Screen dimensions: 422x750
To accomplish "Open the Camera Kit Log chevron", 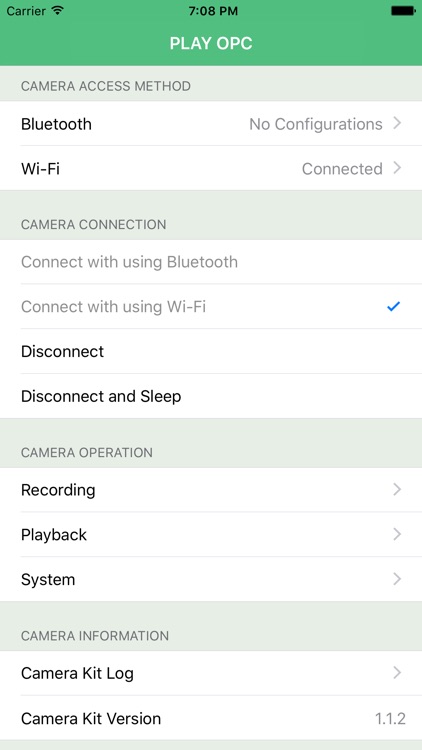I will tap(397, 673).
